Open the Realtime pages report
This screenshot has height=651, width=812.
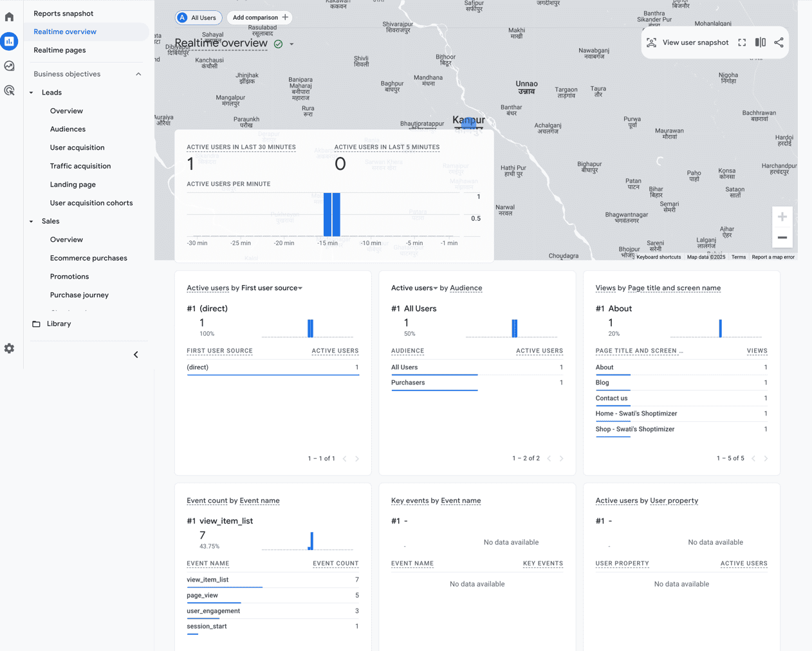(60, 50)
